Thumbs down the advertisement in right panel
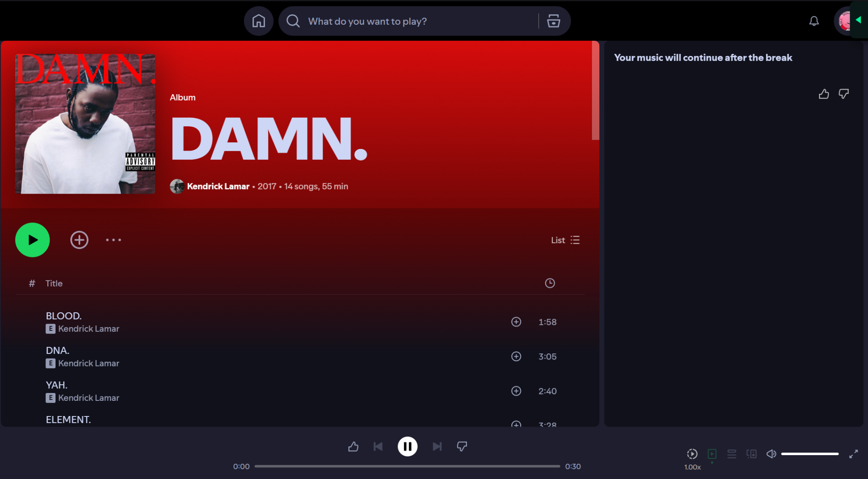The image size is (868, 479). (x=844, y=94)
